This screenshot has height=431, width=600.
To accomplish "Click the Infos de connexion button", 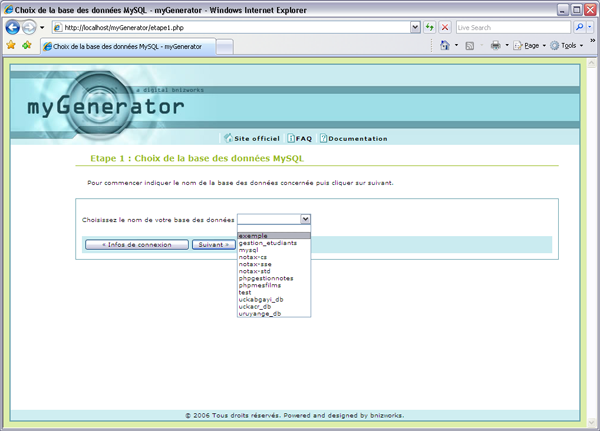I will tap(136, 244).
